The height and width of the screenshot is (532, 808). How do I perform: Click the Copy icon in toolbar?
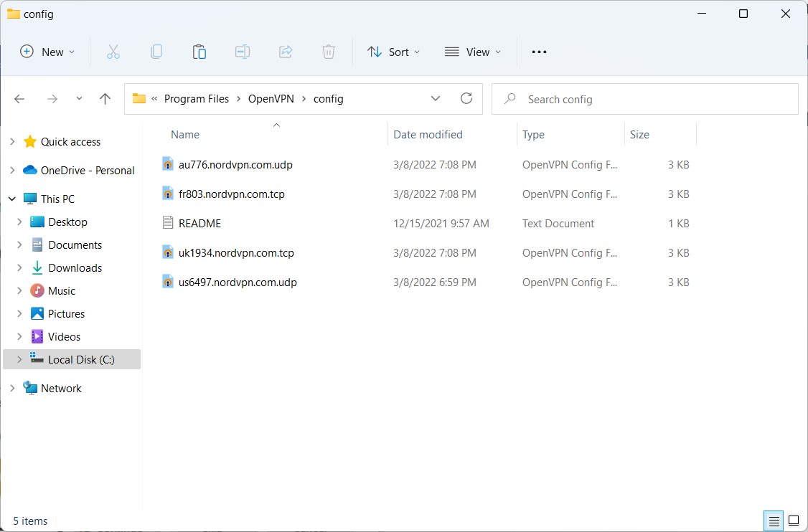coord(156,52)
